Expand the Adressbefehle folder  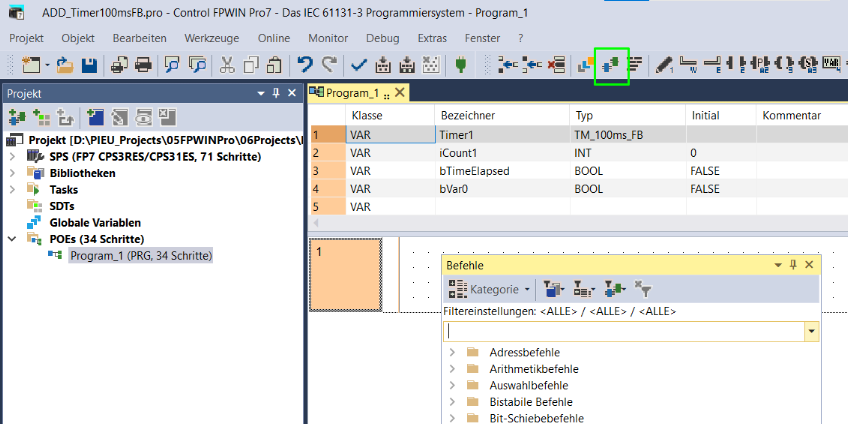click(x=452, y=353)
